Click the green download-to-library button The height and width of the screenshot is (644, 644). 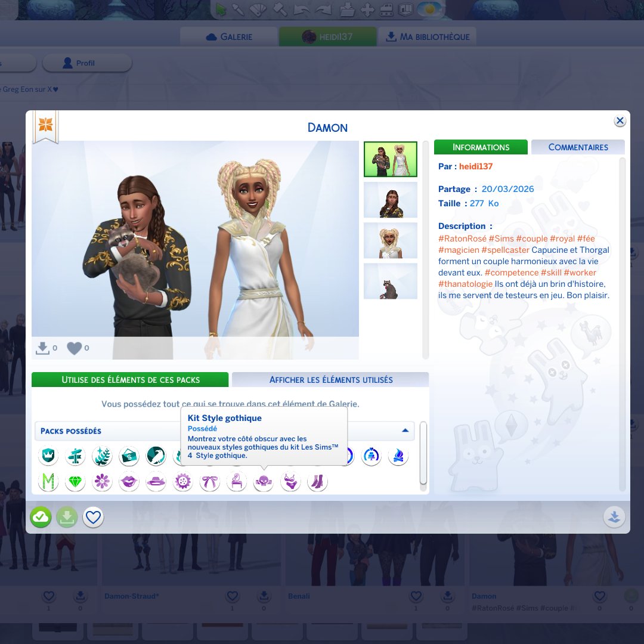click(x=67, y=517)
